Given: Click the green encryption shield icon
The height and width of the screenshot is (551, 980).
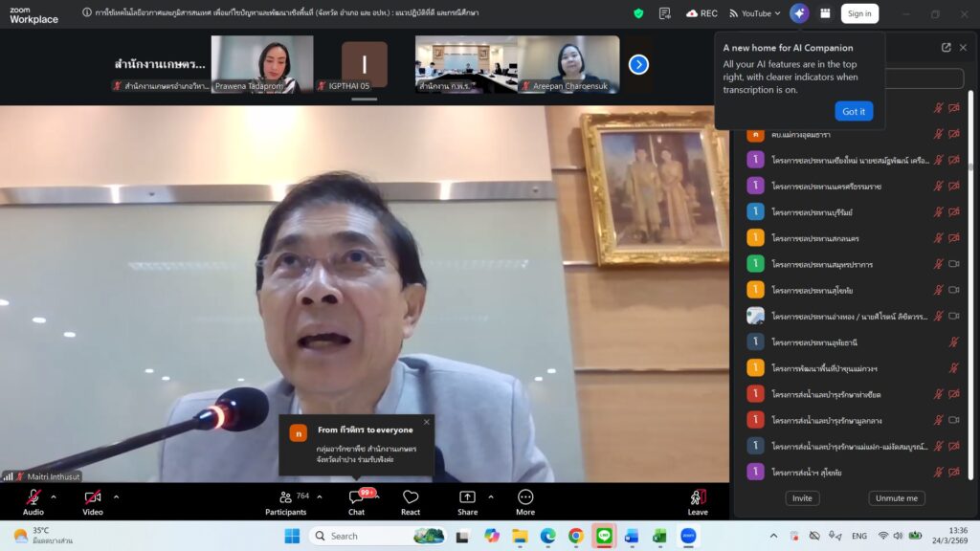Looking at the screenshot, I should tap(638, 13).
